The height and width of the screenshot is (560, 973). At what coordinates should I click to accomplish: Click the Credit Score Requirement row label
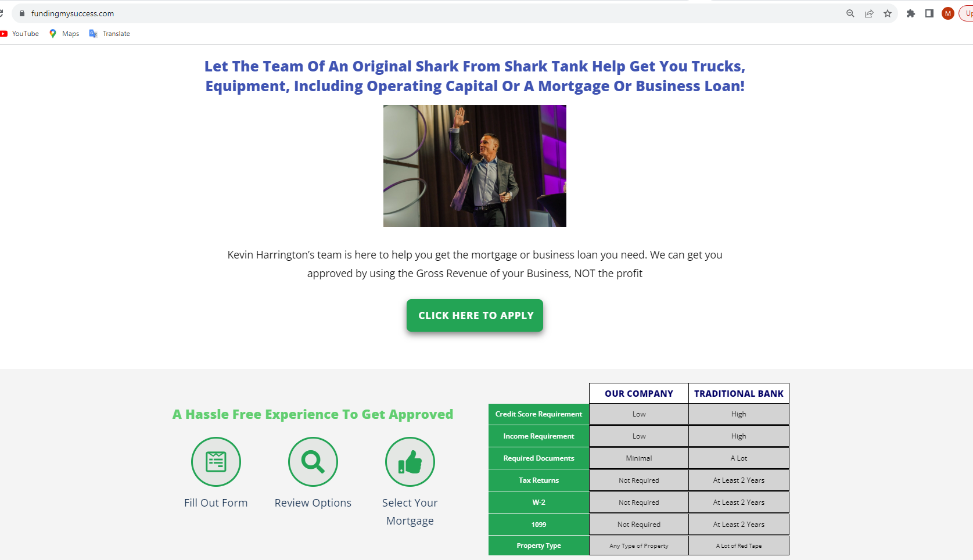[538, 414]
